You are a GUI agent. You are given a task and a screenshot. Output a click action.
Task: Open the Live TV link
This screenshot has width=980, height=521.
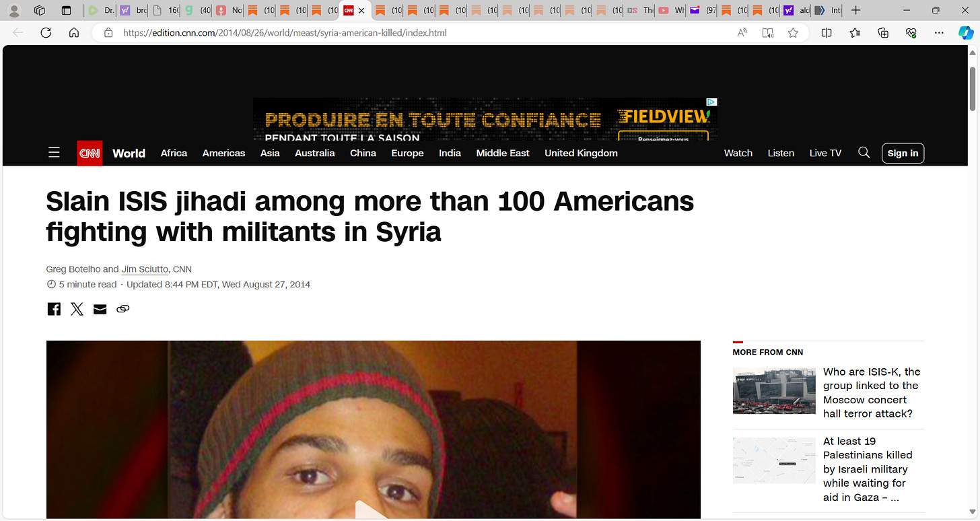(825, 153)
